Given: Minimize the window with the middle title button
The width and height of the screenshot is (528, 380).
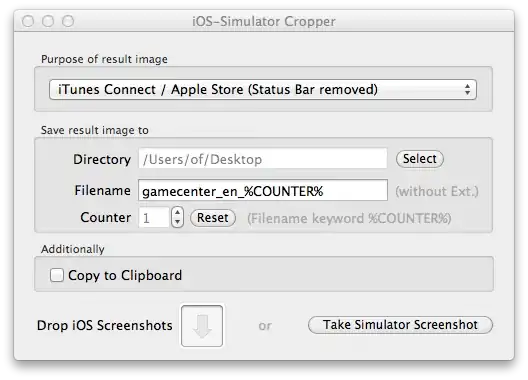Looking at the screenshot, I should pos(48,21).
